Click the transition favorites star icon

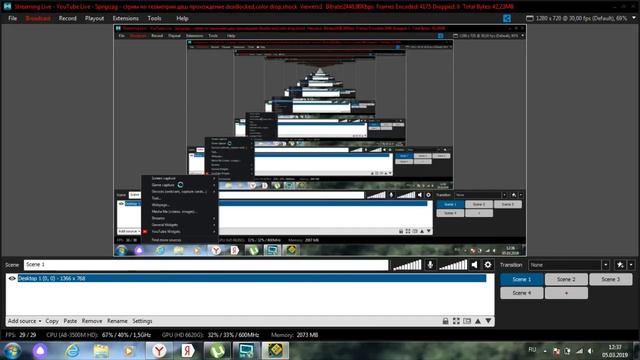(x=620, y=265)
